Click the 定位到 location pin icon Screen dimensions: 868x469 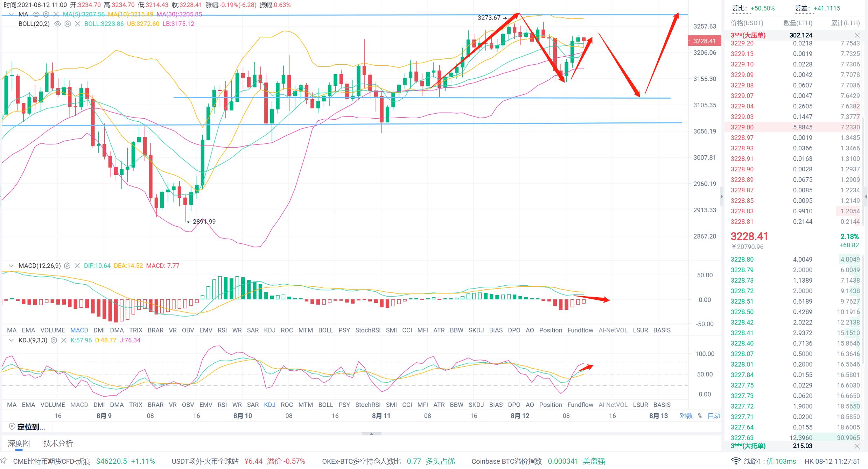pyautogui.click(x=12, y=427)
